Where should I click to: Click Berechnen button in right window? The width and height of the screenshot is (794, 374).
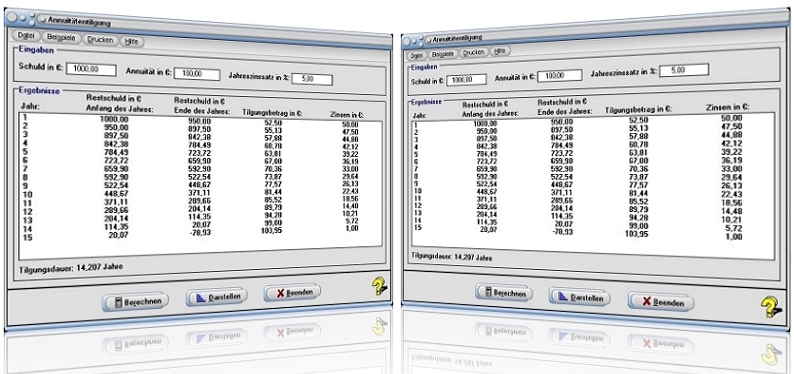tap(504, 293)
